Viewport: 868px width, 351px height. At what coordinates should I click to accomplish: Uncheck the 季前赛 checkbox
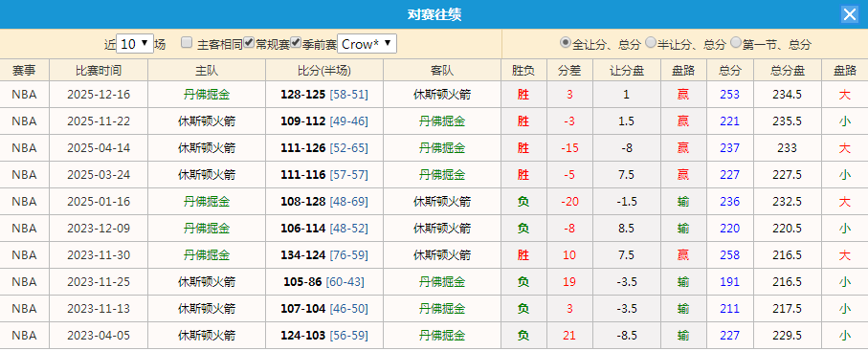coord(296,43)
